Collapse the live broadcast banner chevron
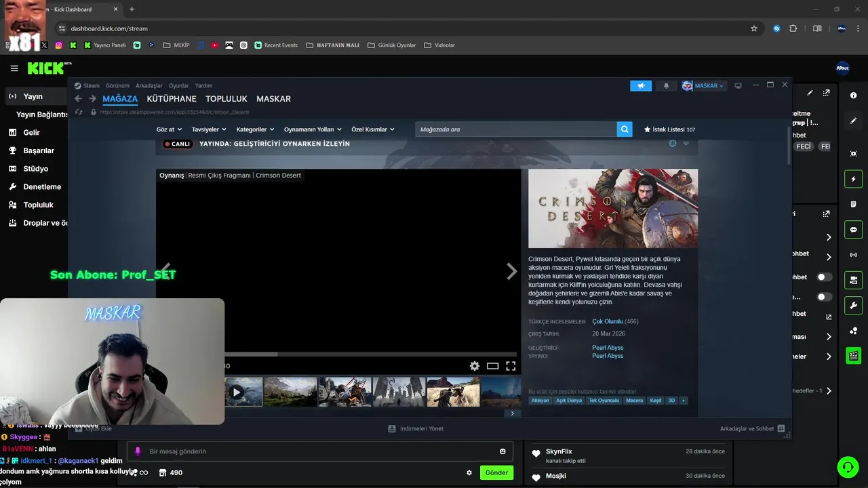Screen dimensions: 868x488 pos(686,144)
